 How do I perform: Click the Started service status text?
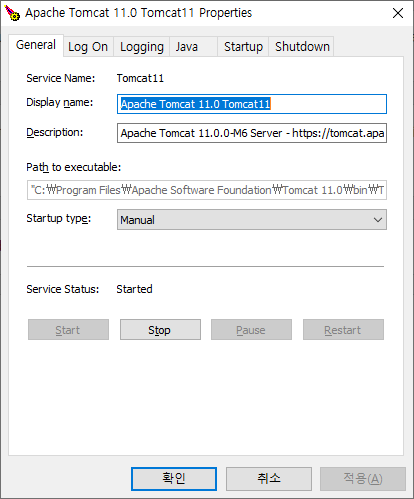click(x=134, y=289)
